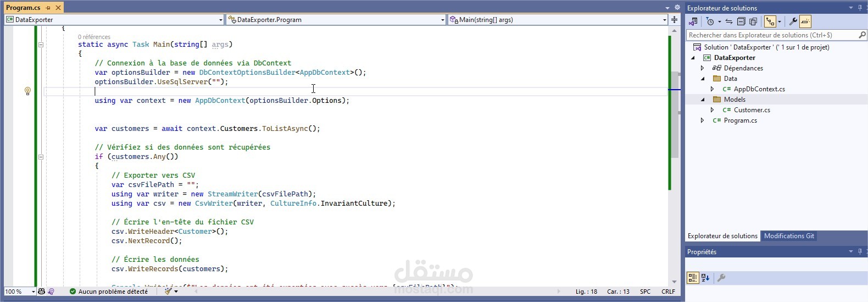The image size is (868, 302).
Task: Switch to the Modifications Git tab
Action: pos(789,236)
